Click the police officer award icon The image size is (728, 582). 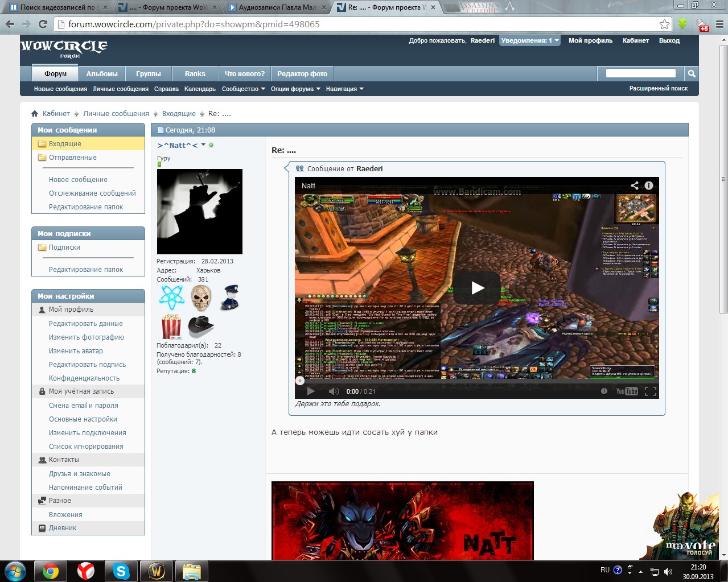pyautogui.click(x=230, y=298)
